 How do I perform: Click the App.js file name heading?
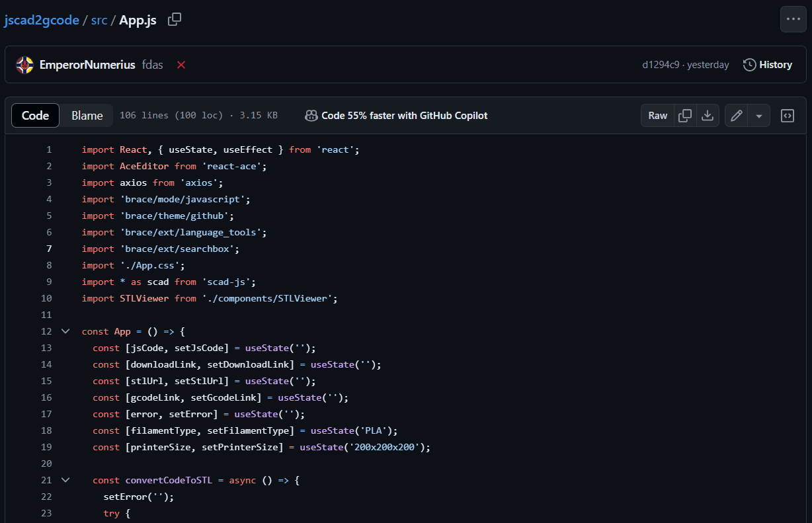coord(138,20)
